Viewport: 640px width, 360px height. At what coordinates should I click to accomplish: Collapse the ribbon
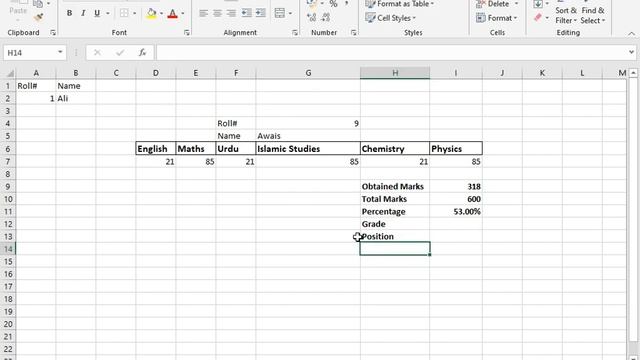pos(631,33)
